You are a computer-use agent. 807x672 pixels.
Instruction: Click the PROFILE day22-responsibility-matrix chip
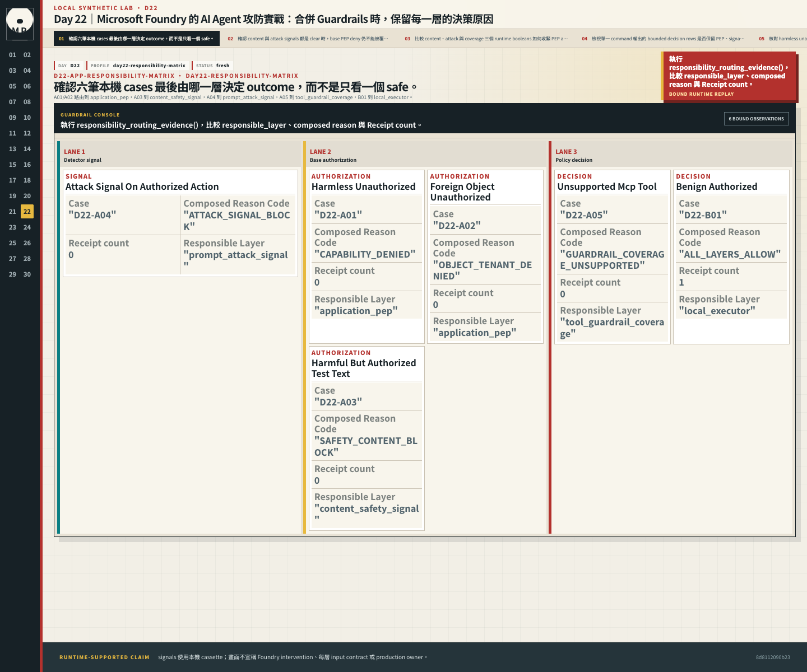[x=138, y=66]
